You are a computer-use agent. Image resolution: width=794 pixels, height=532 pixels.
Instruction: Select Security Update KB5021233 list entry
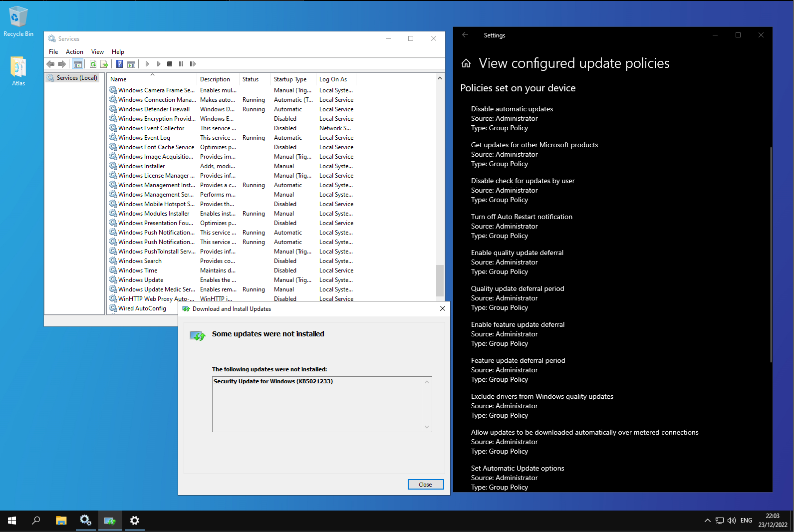[x=273, y=381]
